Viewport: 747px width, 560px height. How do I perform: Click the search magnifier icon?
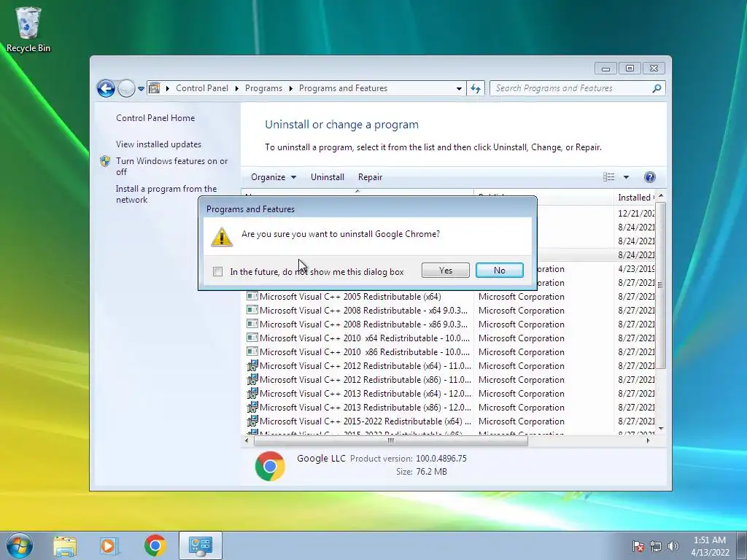[x=657, y=88]
